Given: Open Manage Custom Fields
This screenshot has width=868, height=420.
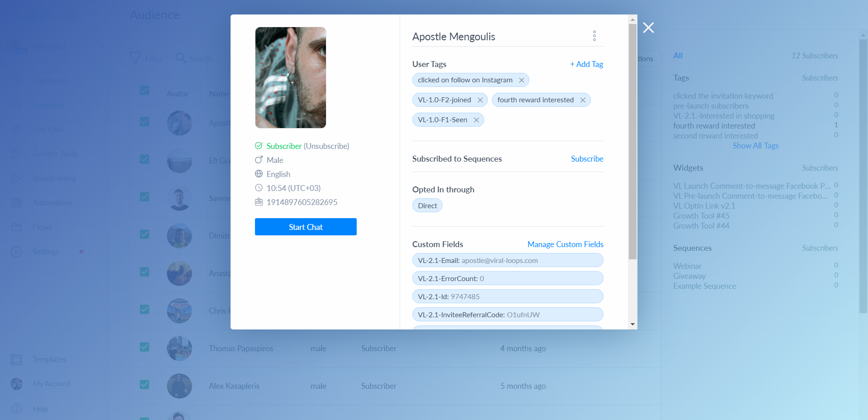Looking at the screenshot, I should pyautogui.click(x=565, y=244).
